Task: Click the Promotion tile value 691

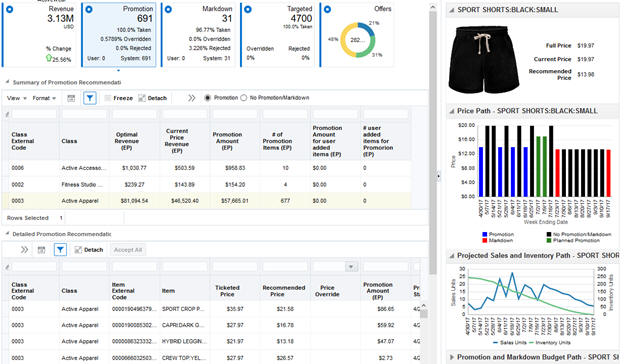Action: click(144, 18)
